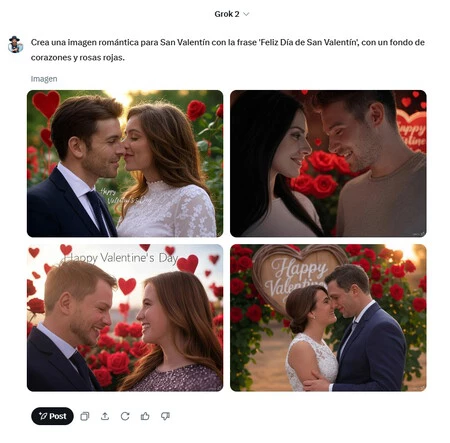Regenerate the images with the circular arrow icon

[125, 416]
